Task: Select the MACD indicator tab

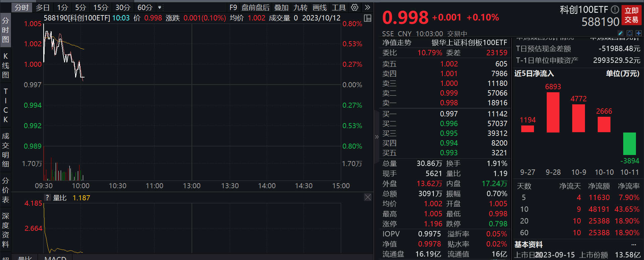Action: (x=55, y=258)
